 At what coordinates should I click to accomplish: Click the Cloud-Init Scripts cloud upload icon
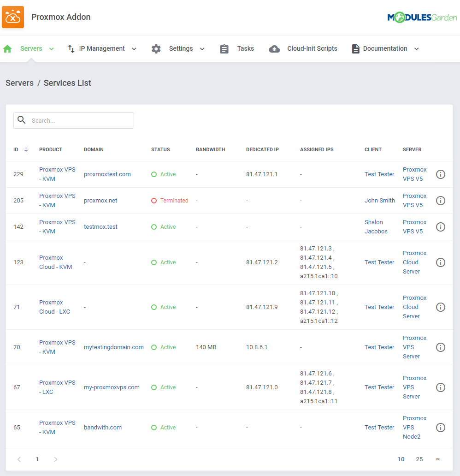pyautogui.click(x=274, y=48)
